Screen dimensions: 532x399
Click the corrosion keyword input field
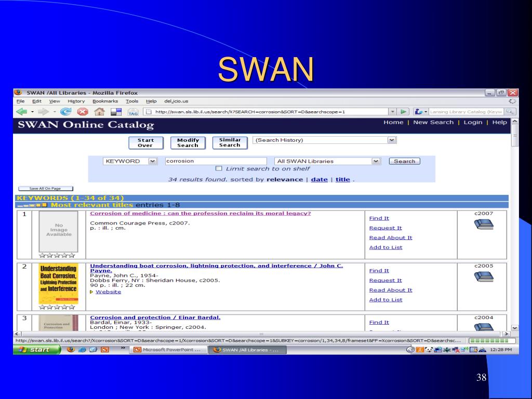click(216, 161)
